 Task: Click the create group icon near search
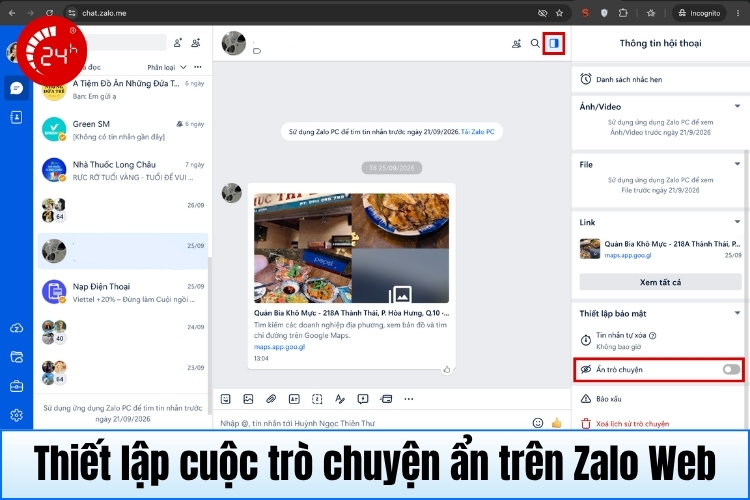tap(196, 43)
